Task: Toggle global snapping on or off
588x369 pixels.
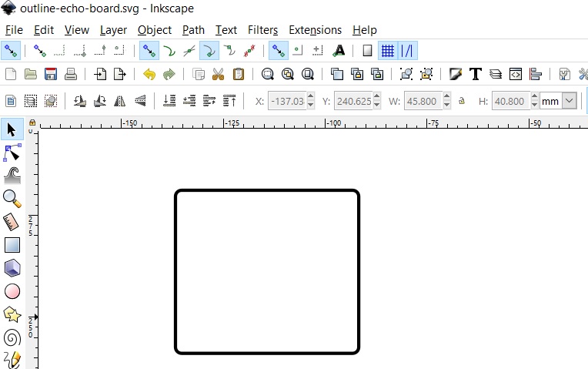Action: click(11, 50)
